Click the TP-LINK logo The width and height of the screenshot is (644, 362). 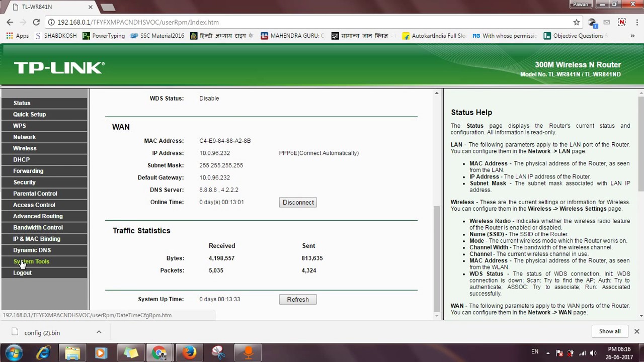59,68
